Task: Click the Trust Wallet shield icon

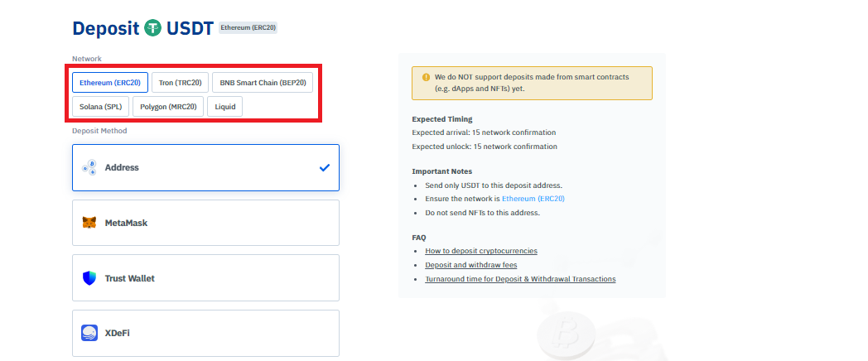Action: tap(89, 278)
